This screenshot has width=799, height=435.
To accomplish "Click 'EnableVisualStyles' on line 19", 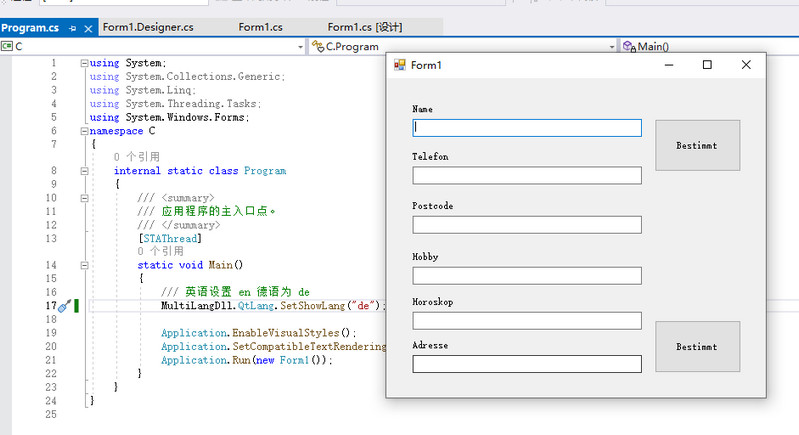I will 286,333.
